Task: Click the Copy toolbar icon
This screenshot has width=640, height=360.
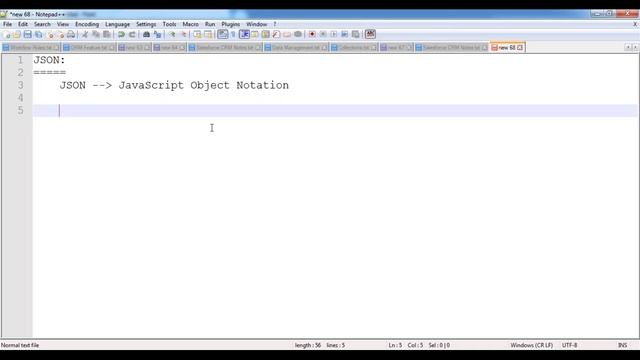Action: coord(96,35)
